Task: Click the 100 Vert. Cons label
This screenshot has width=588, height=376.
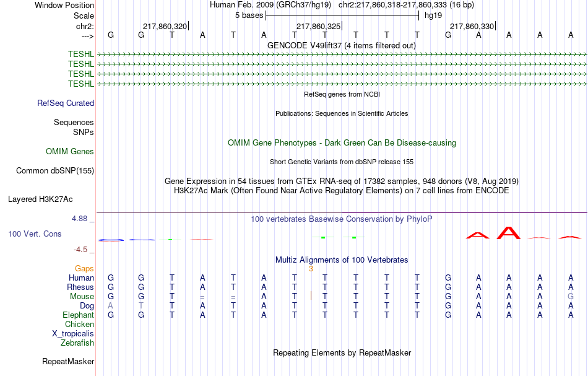Action: 35,234
